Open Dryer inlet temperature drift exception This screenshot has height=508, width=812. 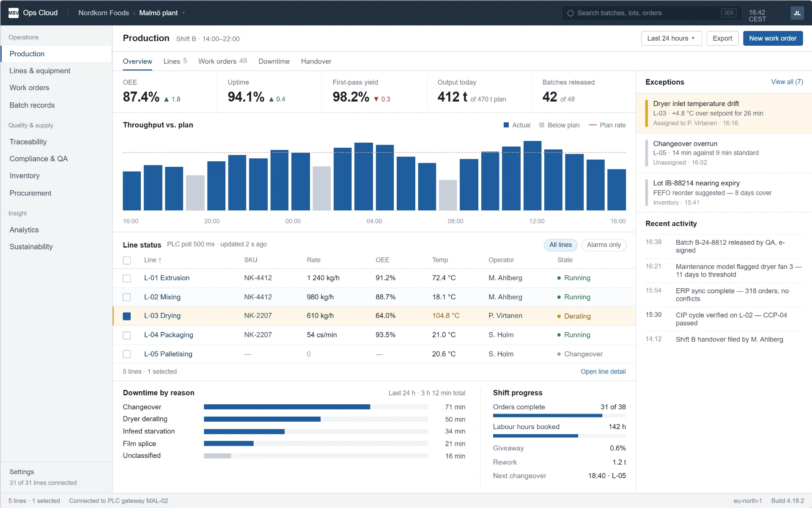click(724, 113)
